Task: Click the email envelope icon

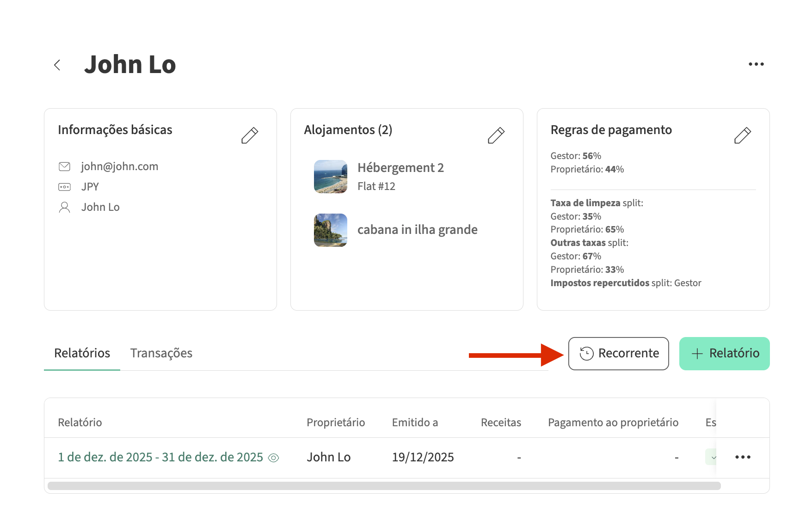Action: (64, 166)
